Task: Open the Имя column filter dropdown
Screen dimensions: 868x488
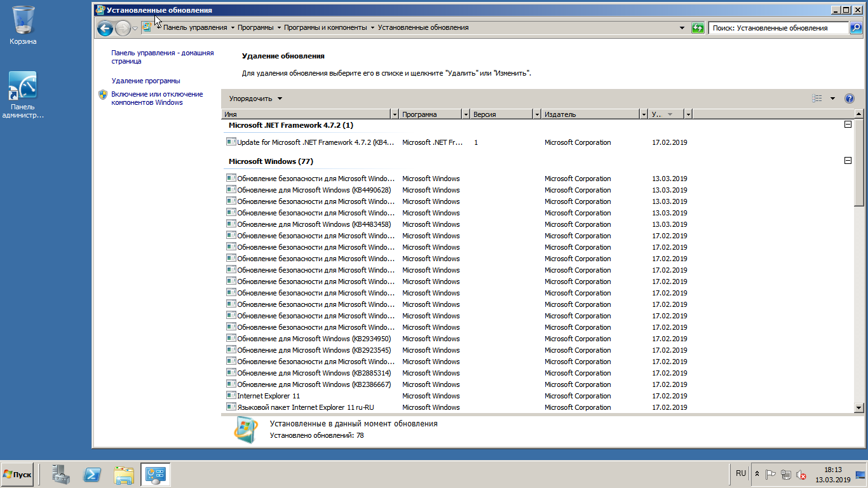Action: [x=395, y=114]
